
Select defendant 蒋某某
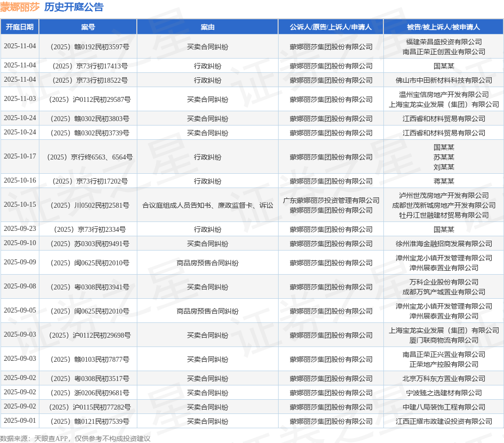[444, 181]
